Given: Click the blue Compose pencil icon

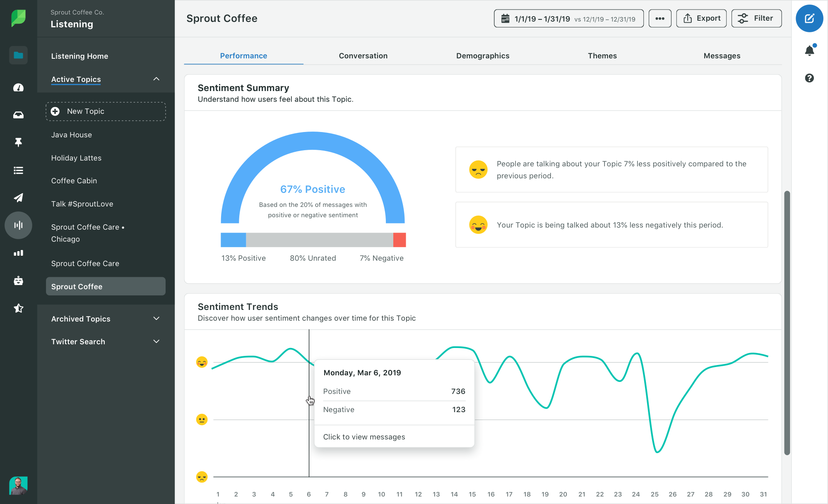Looking at the screenshot, I should tap(809, 19).
